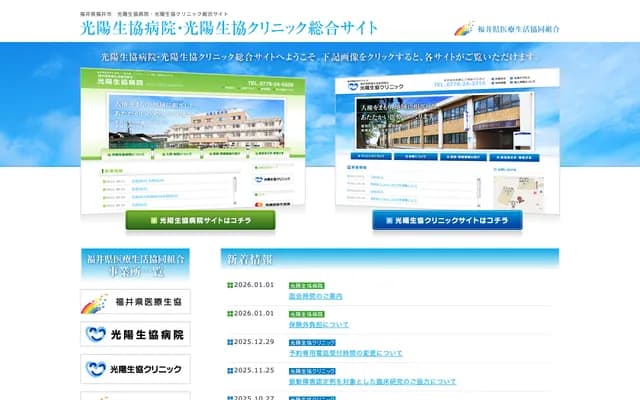The width and height of the screenshot is (640, 400).
Task: Click the small breadcrumb text above the site title
Action: [154, 14]
